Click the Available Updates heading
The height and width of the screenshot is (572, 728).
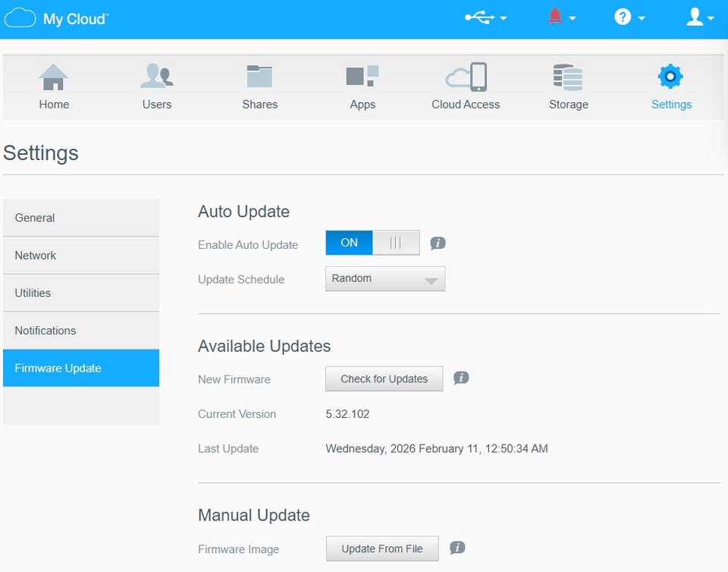(x=264, y=347)
